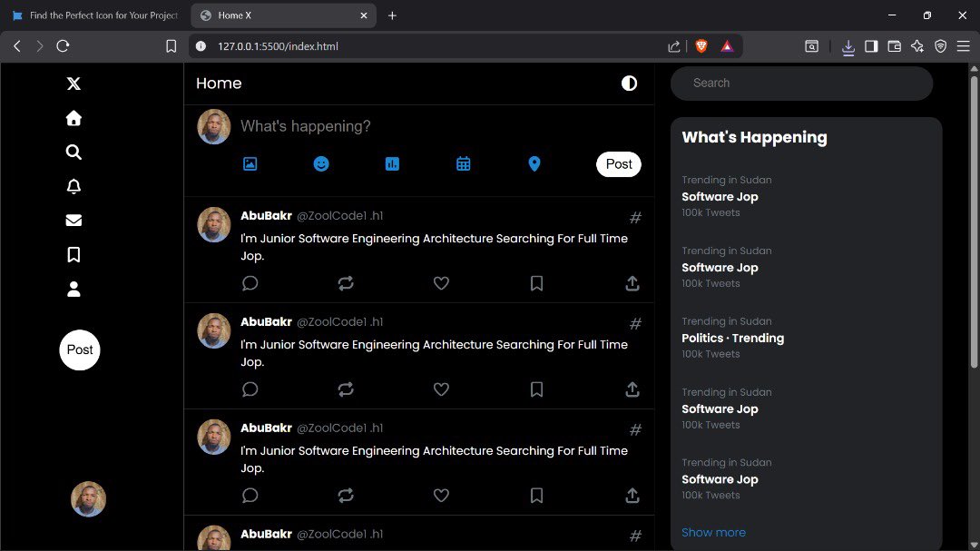The width and height of the screenshot is (980, 551).
Task: Click hashtag icon on third tweet
Action: (635, 430)
